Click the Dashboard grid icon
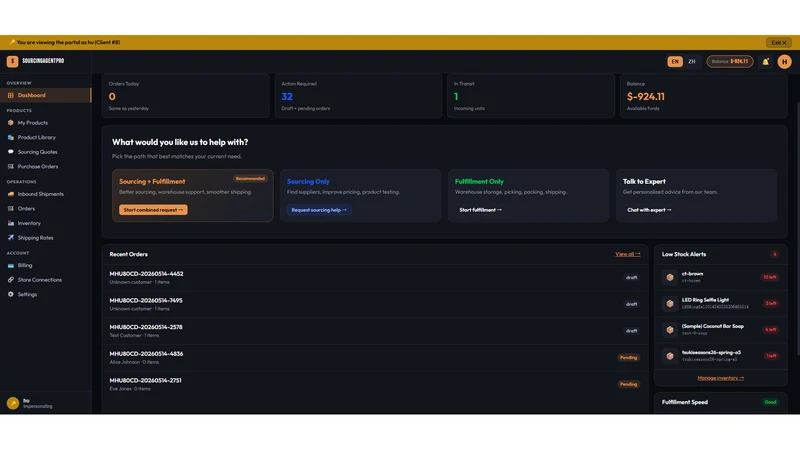800x450 pixels. (11, 95)
